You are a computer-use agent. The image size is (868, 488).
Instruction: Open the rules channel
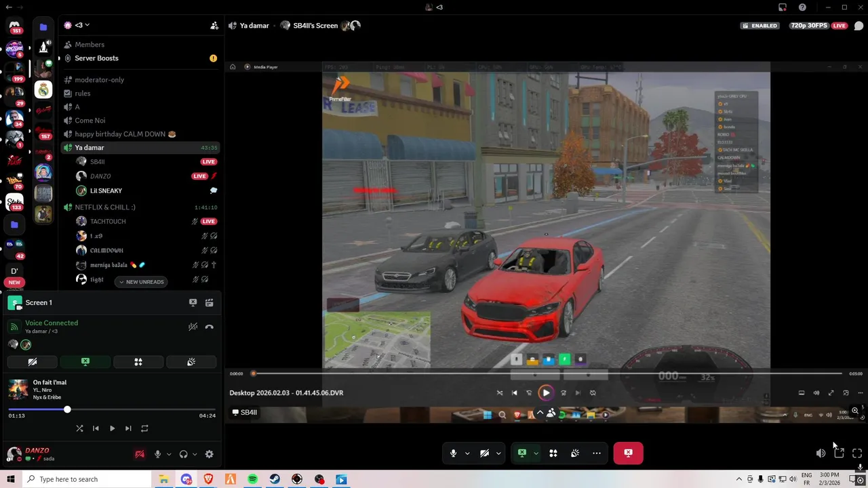[x=83, y=94]
